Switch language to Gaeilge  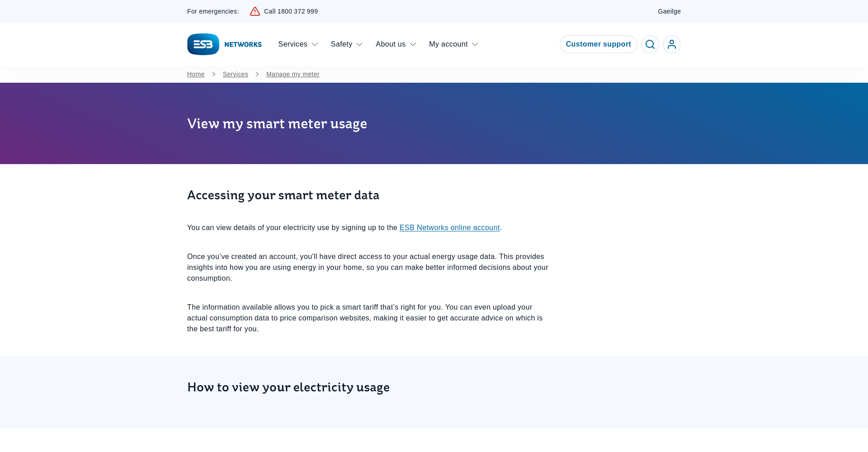(x=669, y=11)
